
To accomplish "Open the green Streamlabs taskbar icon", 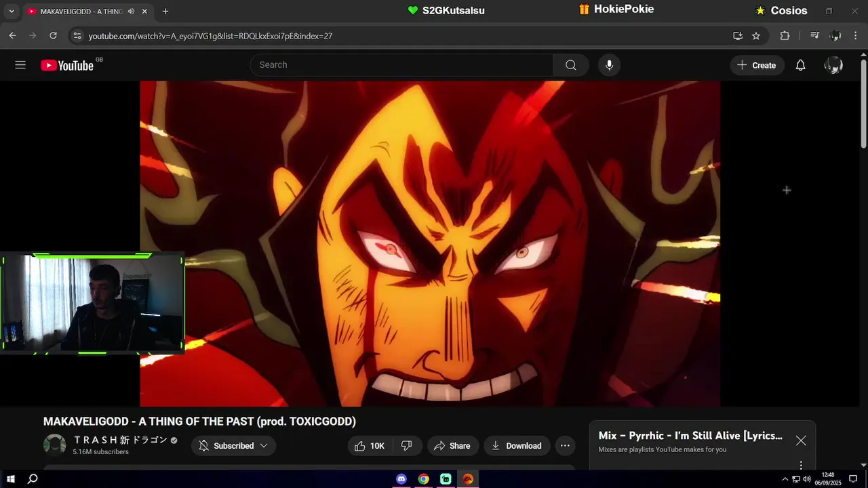I will click(446, 479).
